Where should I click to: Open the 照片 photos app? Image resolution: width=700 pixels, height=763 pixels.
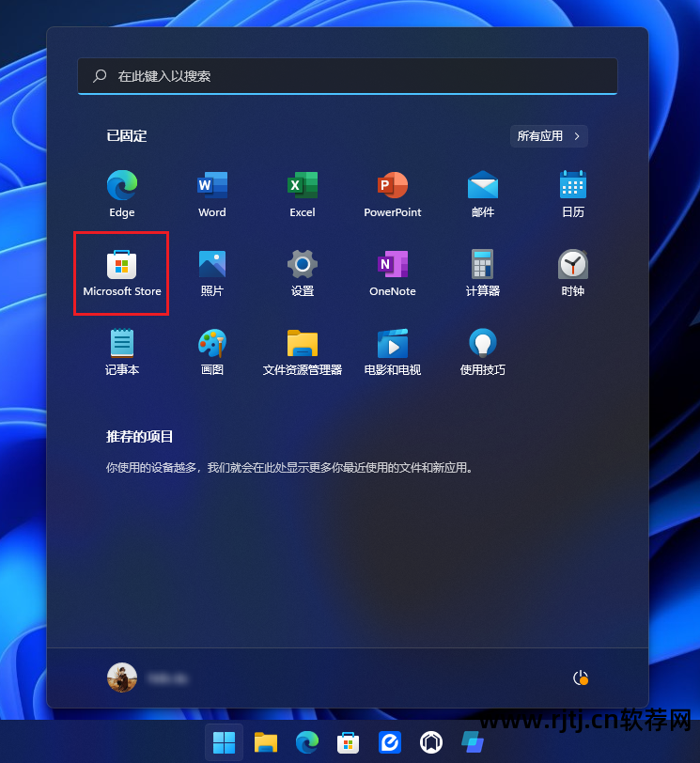212,272
